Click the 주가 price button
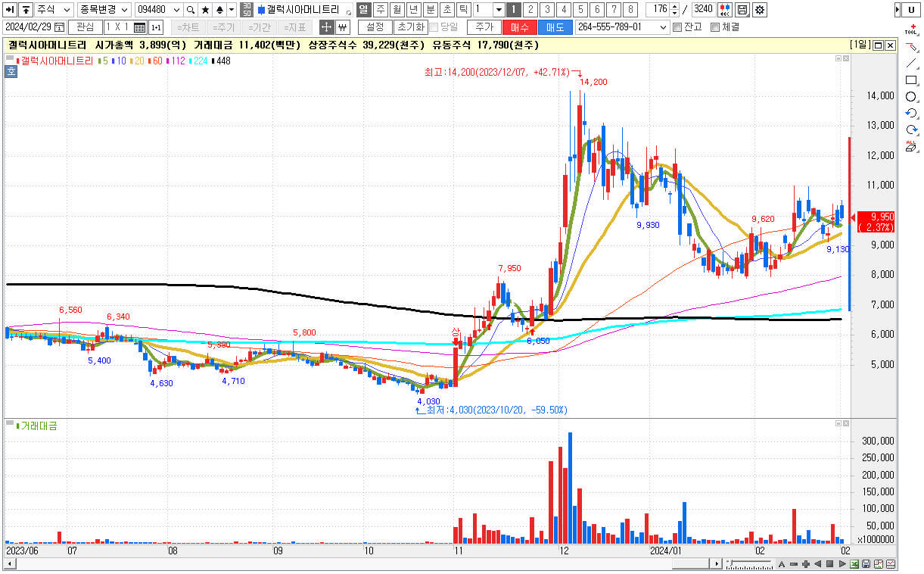 coord(484,27)
